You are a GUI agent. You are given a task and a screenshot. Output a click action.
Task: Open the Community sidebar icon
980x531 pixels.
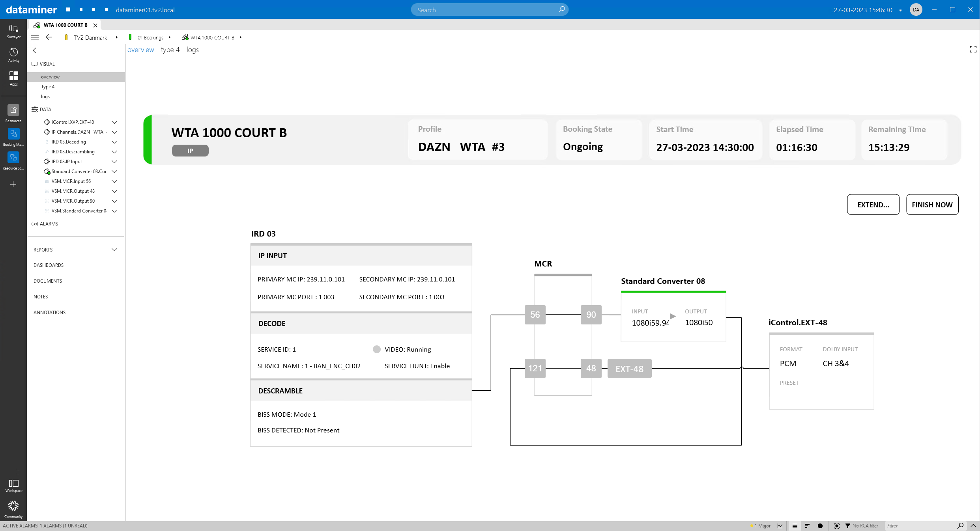(13, 509)
